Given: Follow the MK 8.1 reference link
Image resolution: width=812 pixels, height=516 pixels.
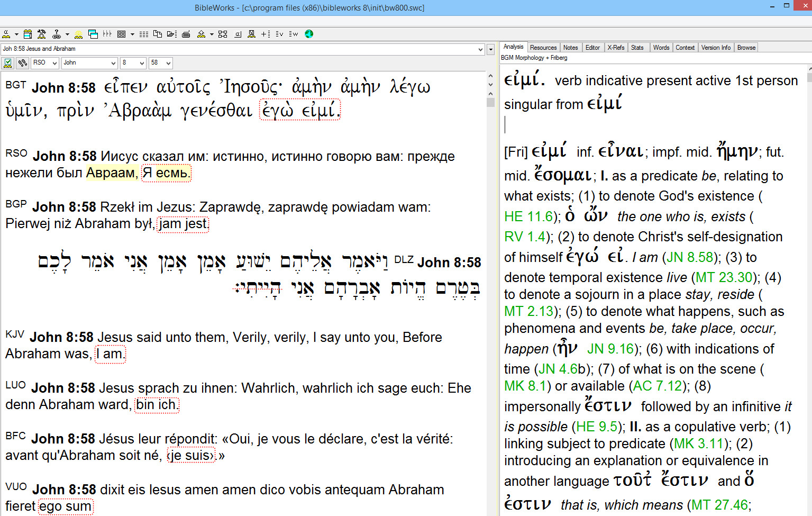Looking at the screenshot, I should [x=525, y=386].
